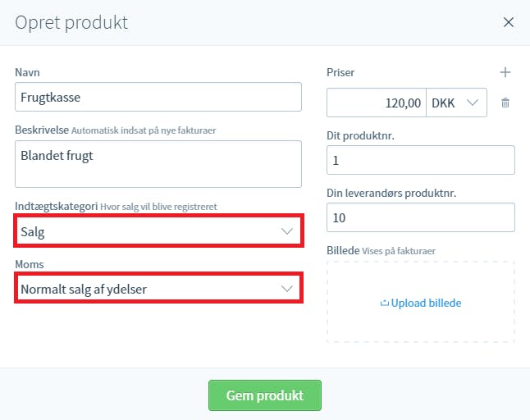Viewport: 530px width, 420px height.
Task: Click the Opret produkt dialog title
Action: pos(71,23)
